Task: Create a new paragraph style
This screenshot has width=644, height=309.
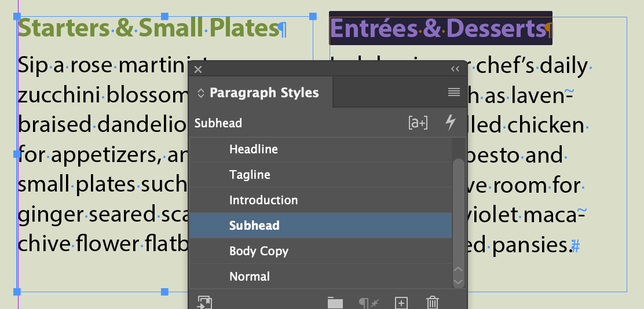Action: click(401, 303)
